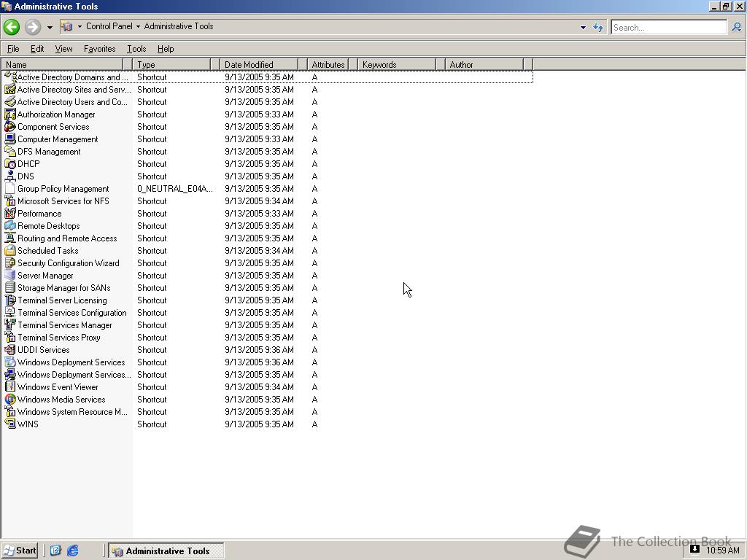Click the grey Forward arrow button
The width and height of the screenshot is (747, 560).
pyautogui.click(x=32, y=27)
